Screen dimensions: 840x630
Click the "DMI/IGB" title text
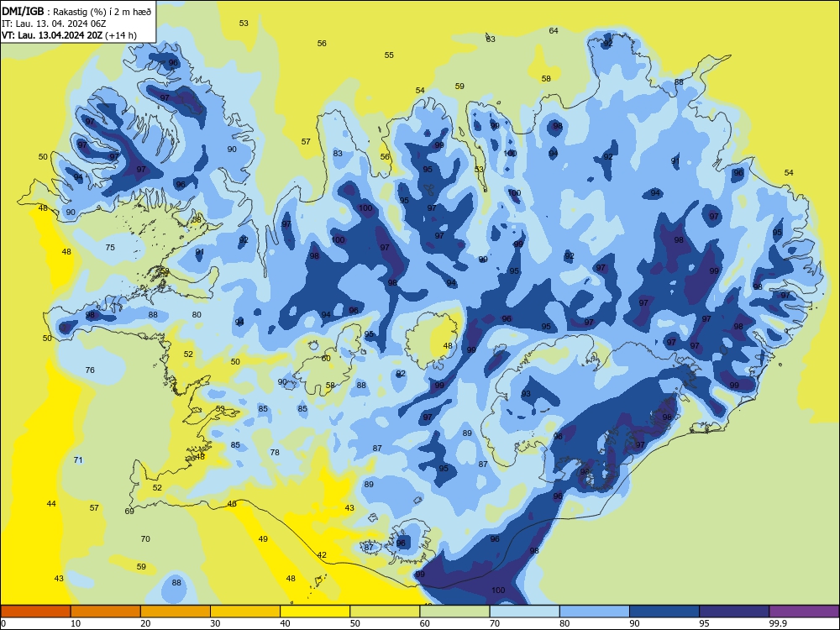pyautogui.click(x=23, y=12)
